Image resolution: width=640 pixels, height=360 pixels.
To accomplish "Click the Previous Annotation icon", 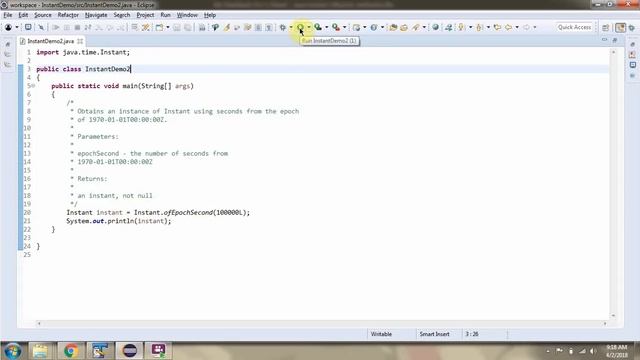I will [480, 27].
